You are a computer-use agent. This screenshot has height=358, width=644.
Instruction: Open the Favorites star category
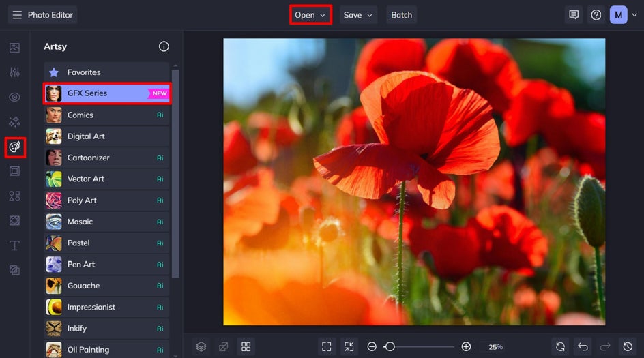(x=107, y=72)
